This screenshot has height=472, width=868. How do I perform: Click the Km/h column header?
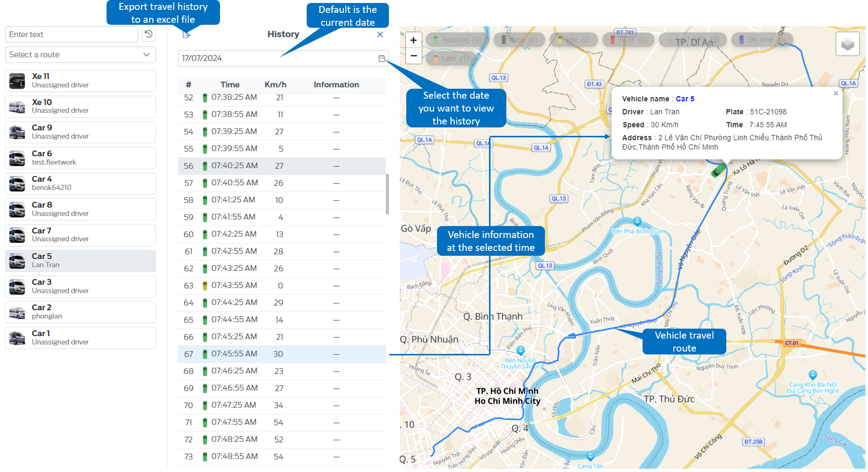pos(275,85)
